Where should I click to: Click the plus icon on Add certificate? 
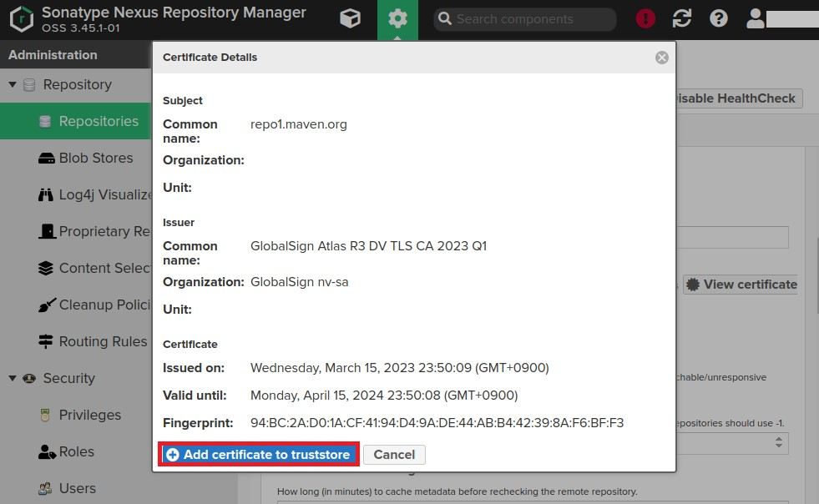tap(172, 455)
